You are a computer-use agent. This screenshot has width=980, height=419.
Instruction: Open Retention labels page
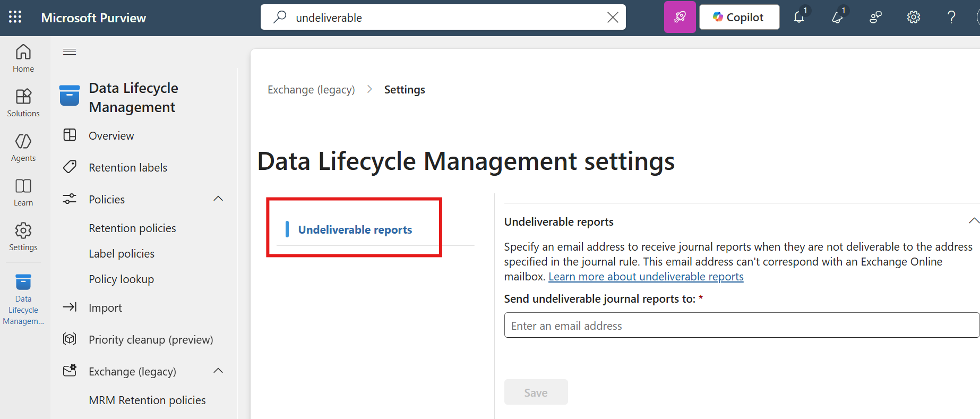tap(128, 168)
